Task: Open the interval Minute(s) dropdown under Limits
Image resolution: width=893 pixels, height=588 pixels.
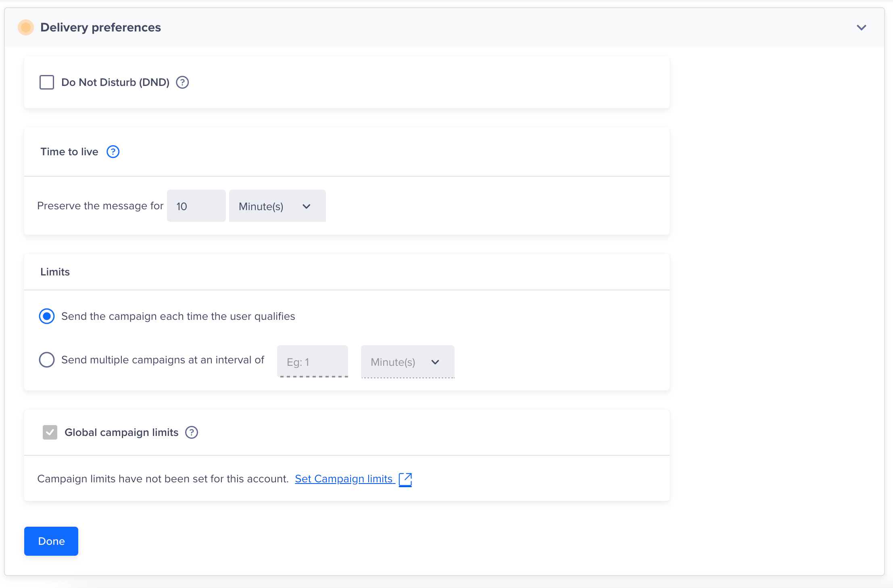Action: point(408,362)
